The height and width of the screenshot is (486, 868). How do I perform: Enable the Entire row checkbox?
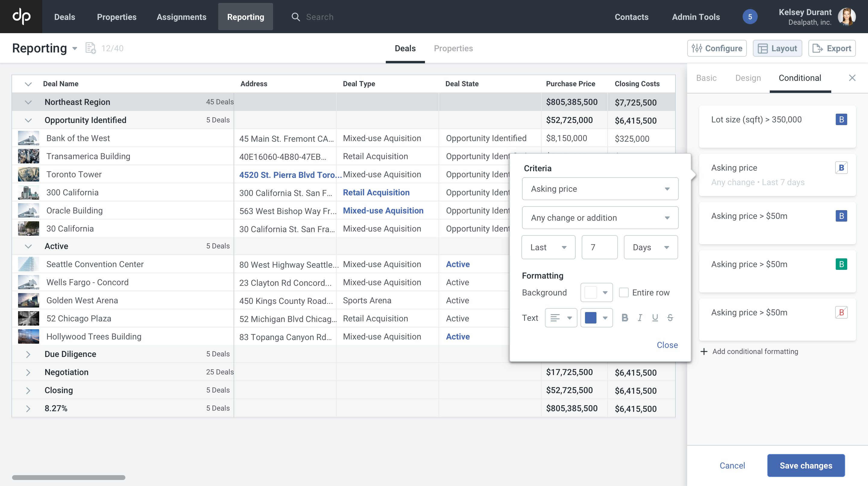(x=624, y=292)
